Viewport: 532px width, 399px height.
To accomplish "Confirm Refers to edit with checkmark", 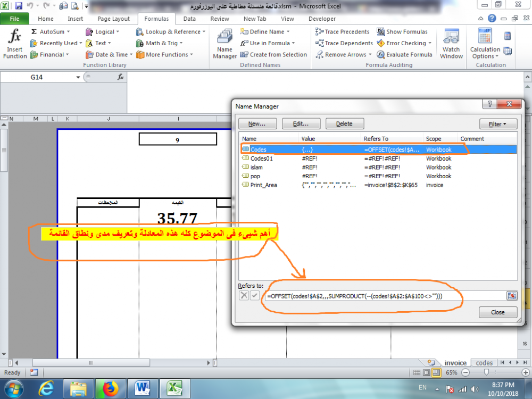I will (254, 295).
